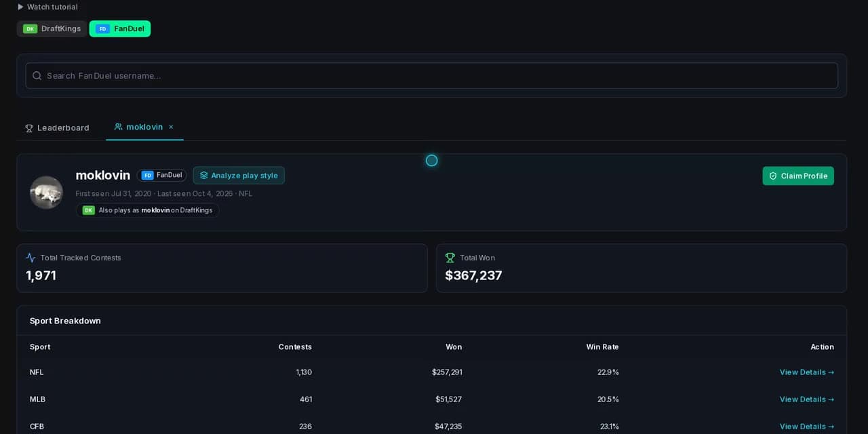The height and width of the screenshot is (434, 868).
Task: Click the people icon on the moklovin tab
Action: (x=119, y=127)
